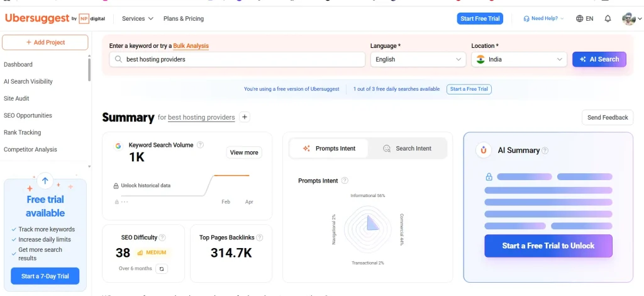Click Unlock historical data text
The image size is (644, 296).
[x=145, y=186]
